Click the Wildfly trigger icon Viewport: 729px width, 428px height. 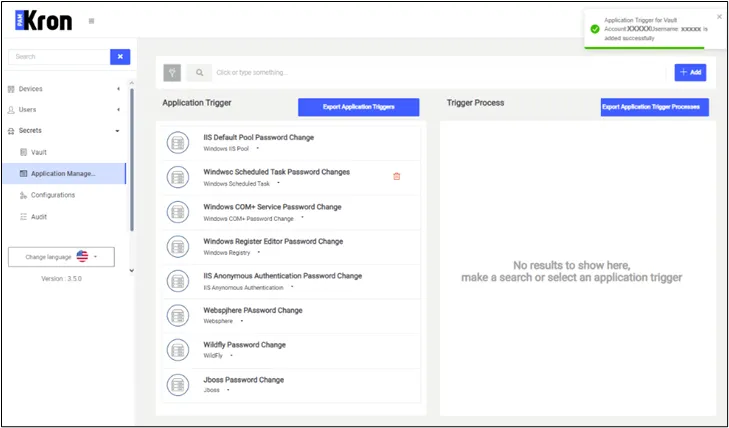click(178, 350)
